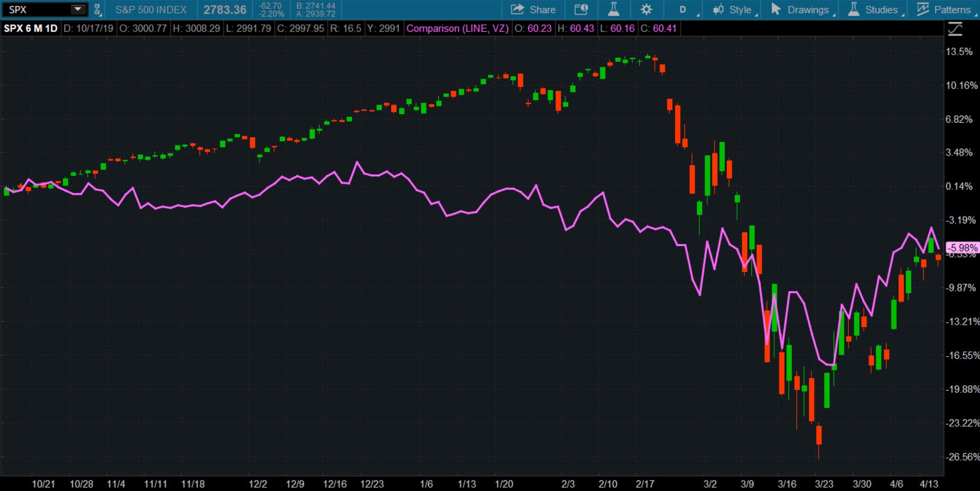Open the Drawings menu
980x491 pixels.
tap(802, 10)
